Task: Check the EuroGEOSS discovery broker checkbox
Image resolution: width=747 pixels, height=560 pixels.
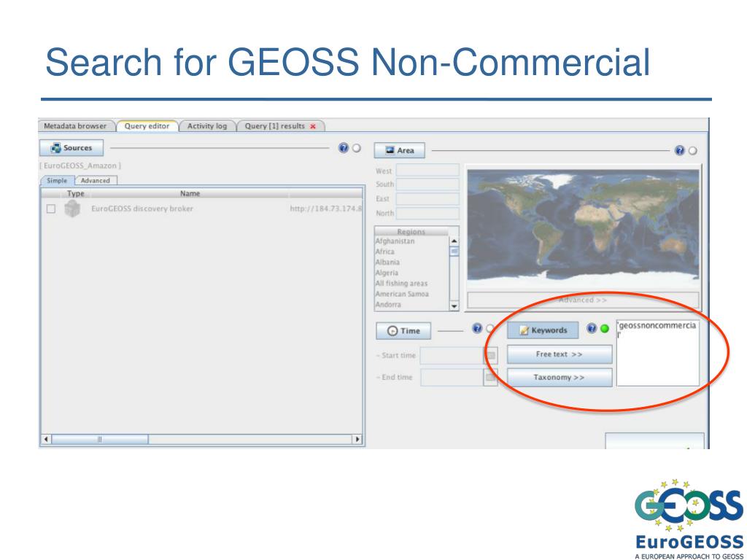Action: pos(51,209)
